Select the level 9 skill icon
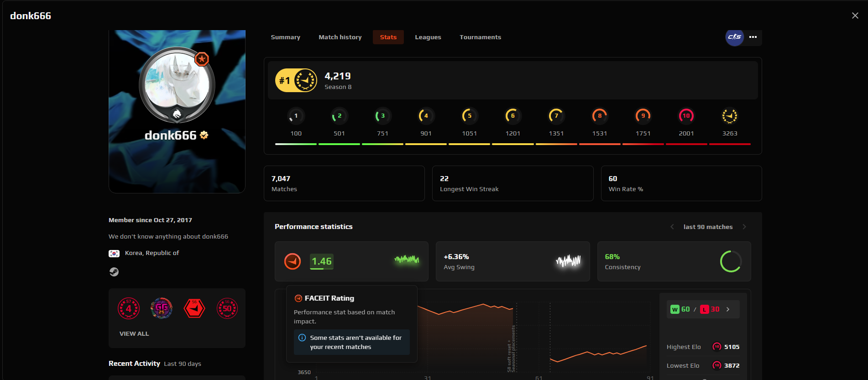868x380 pixels. point(643,116)
